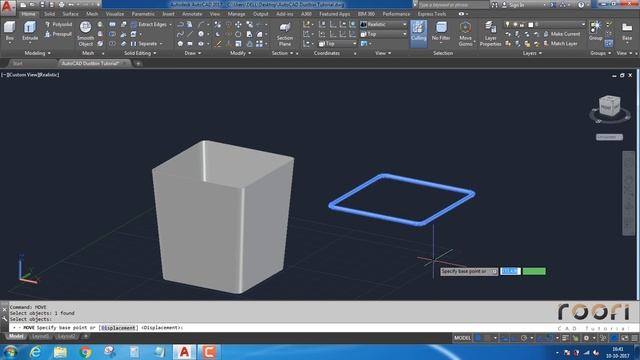Image resolution: width=640 pixels, height=360 pixels.
Task: Click the Displacement option in command line
Action: (x=118, y=328)
